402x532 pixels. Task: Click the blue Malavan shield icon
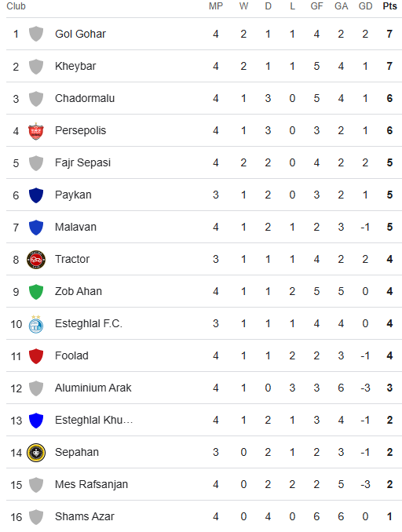(36, 228)
